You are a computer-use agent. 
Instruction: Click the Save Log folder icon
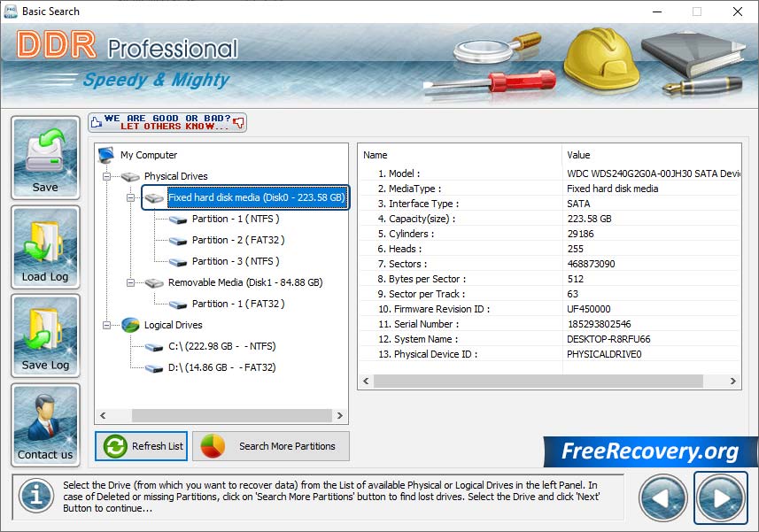click(45, 335)
